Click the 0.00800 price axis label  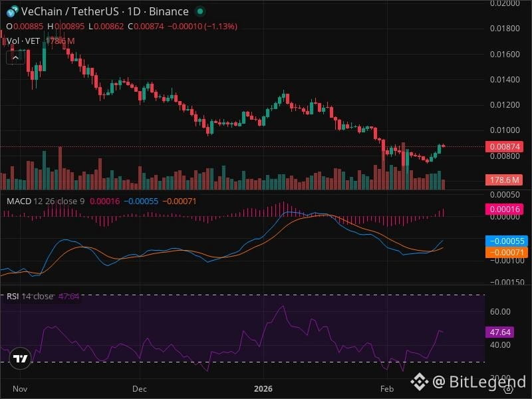(x=505, y=156)
